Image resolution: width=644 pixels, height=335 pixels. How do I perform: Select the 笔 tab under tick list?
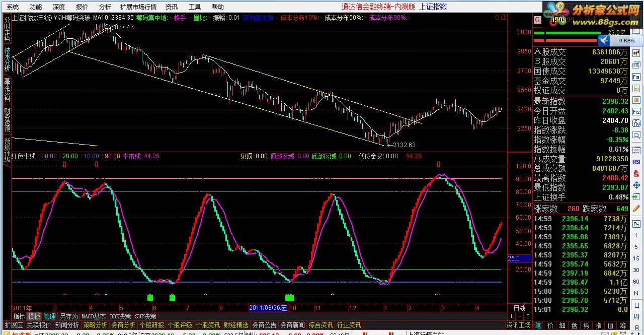point(538,325)
